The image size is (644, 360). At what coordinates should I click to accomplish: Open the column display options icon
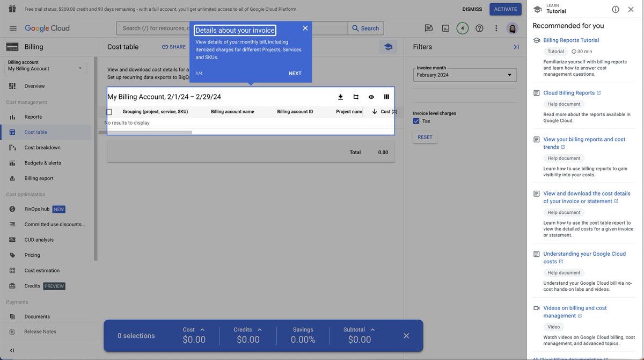pos(386,97)
